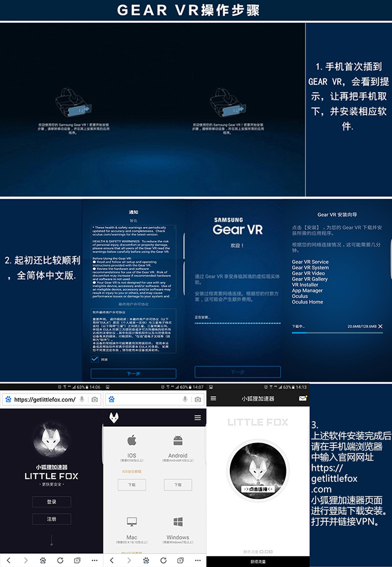Click the health warning text box
Viewport: 392px width, 567px height.
pyautogui.click(x=133, y=262)
